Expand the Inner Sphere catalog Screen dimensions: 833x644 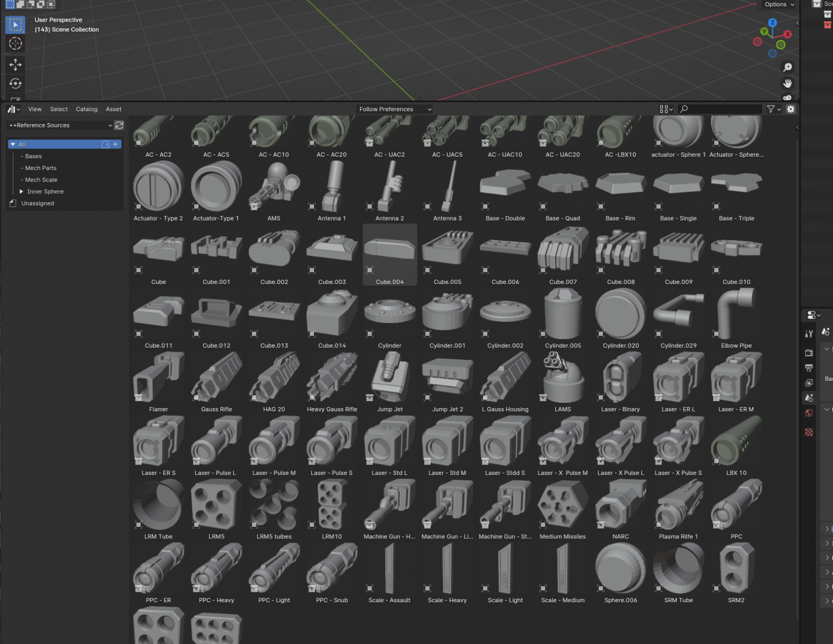click(x=21, y=191)
